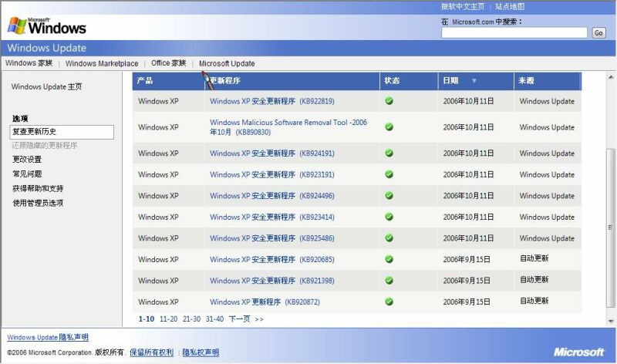Open the KB920872 update link
The height and width of the screenshot is (364, 617).
coord(265,302)
